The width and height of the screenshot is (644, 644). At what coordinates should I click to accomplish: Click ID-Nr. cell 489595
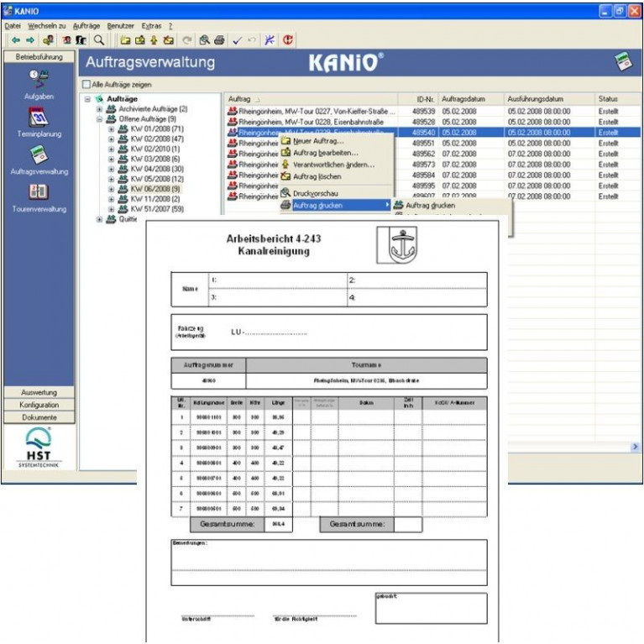point(423,186)
